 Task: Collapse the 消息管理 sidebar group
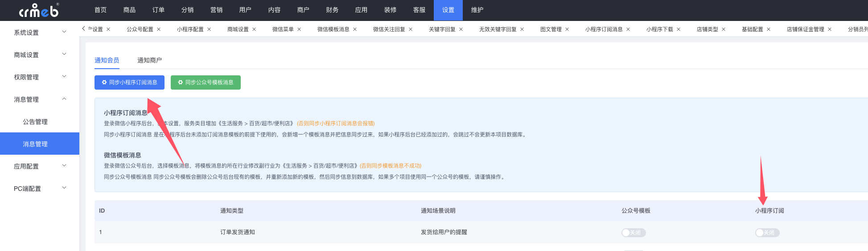tap(39, 99)
